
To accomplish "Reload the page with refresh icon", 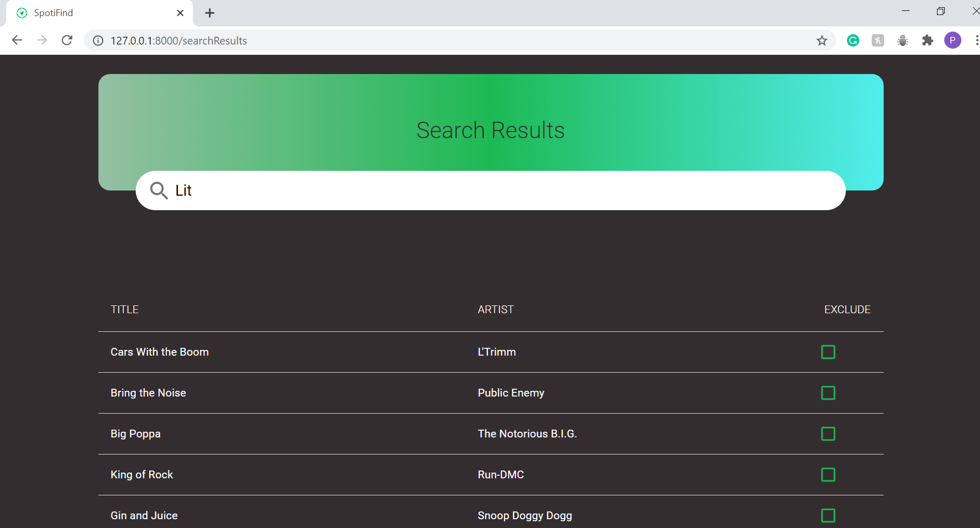I will pyautogui.click(x=67, y=40).
